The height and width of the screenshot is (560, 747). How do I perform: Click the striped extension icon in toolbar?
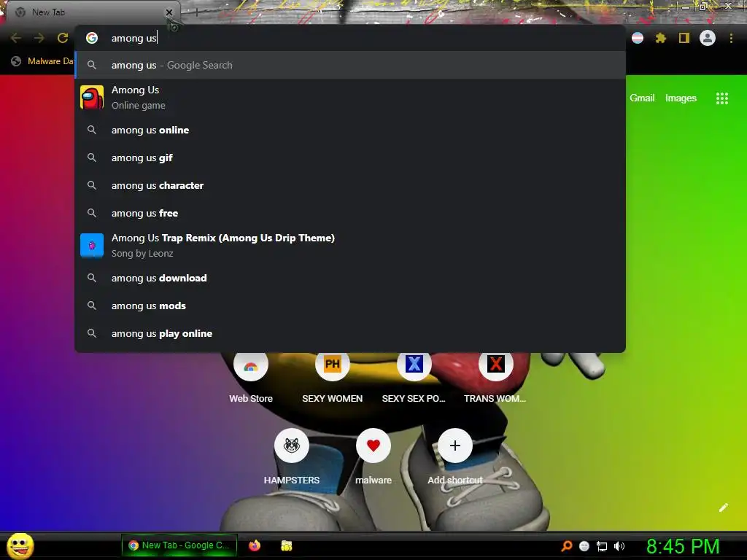click(x=638, y=38)
